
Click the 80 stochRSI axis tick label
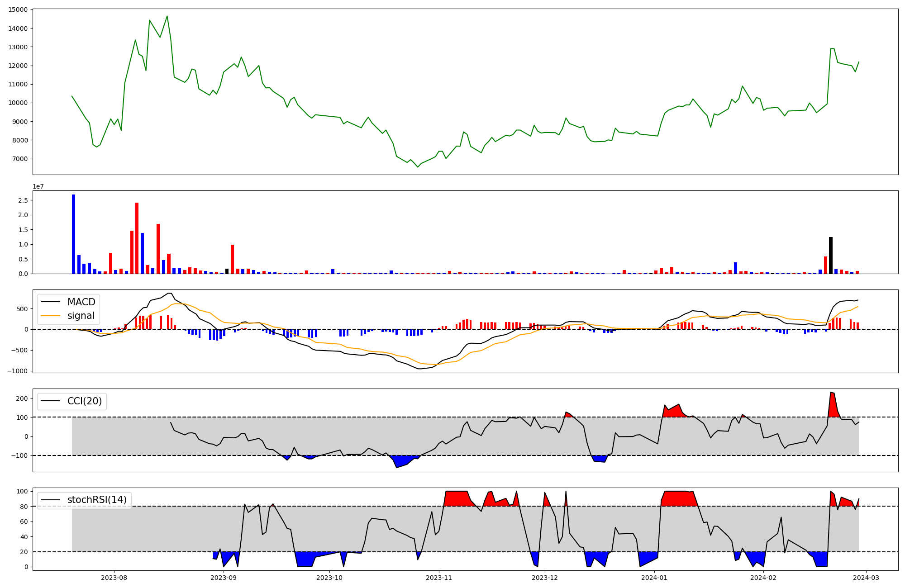24,507
